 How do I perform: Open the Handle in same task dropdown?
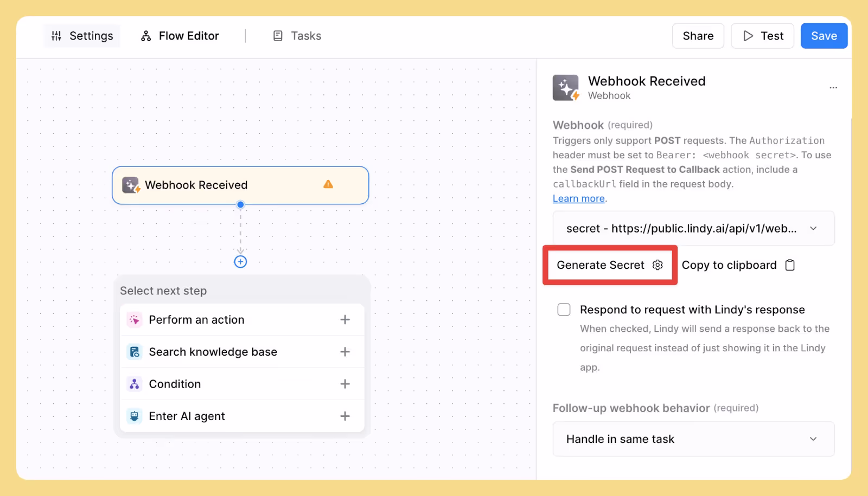point(693,439)
